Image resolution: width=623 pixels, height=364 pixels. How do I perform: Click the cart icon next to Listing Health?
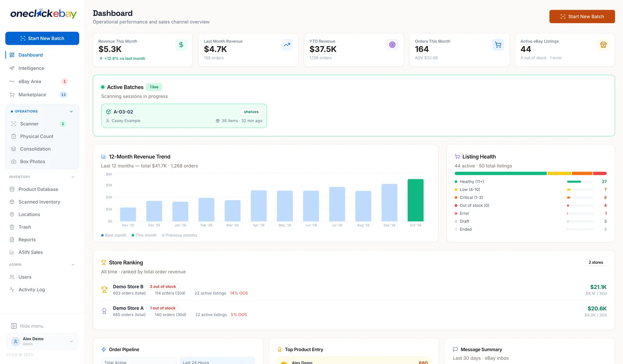coord(457,157)
